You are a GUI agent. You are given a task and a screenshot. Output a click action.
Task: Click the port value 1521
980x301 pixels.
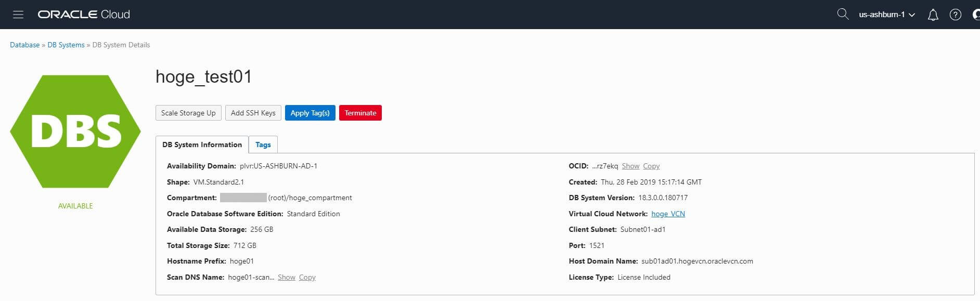point(597,245)
